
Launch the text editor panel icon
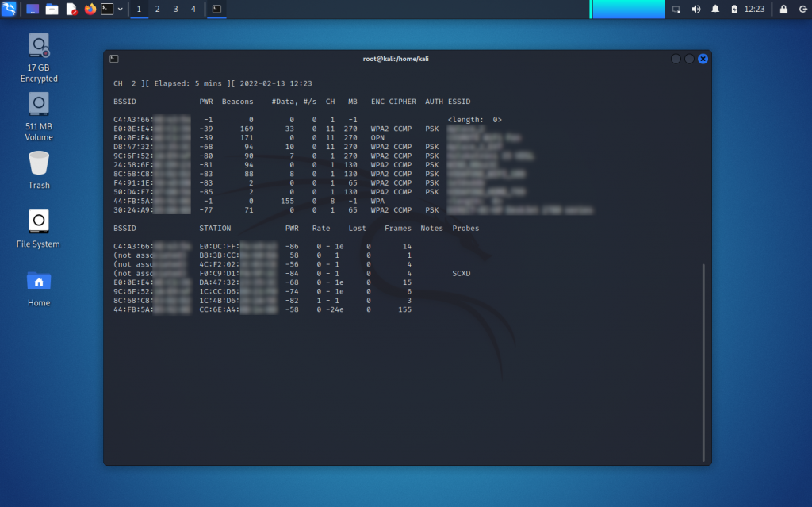71,10
